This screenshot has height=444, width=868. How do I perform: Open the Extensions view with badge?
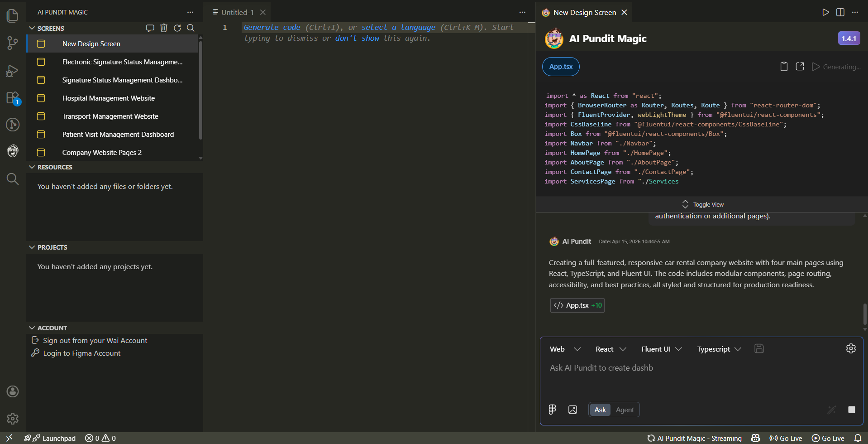[x=13, y=98]
